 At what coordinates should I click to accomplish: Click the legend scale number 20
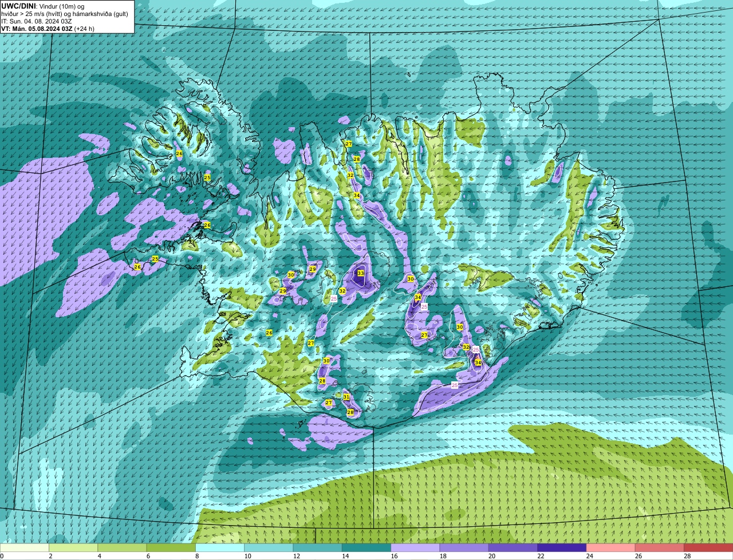492,556
